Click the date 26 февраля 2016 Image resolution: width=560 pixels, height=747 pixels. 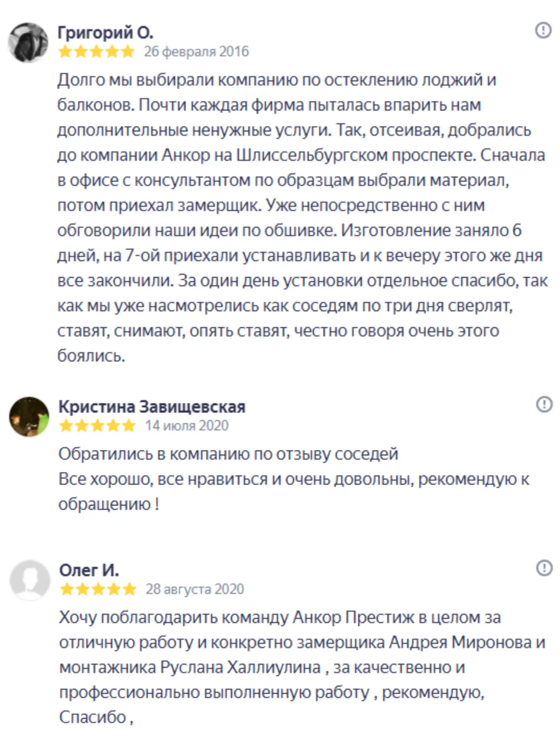(x=196, y=51)
